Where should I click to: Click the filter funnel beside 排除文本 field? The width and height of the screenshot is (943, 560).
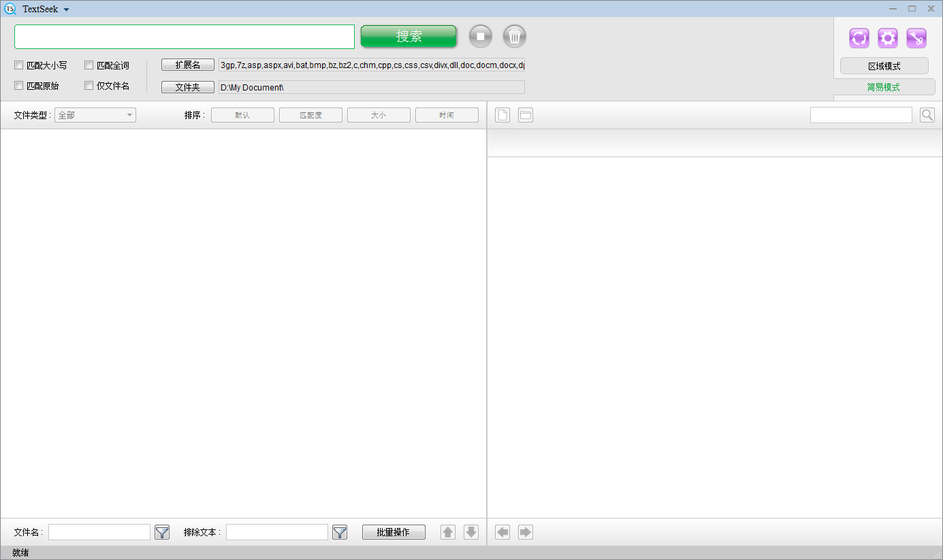pos(340,532)
